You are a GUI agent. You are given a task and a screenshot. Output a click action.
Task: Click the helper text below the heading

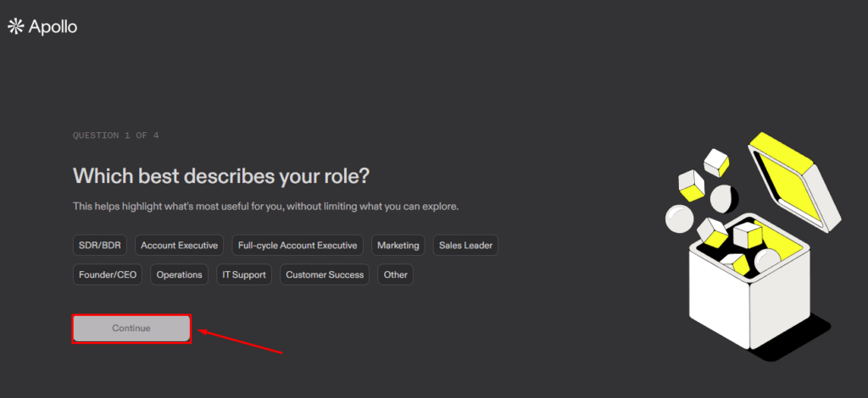(265, 206)
